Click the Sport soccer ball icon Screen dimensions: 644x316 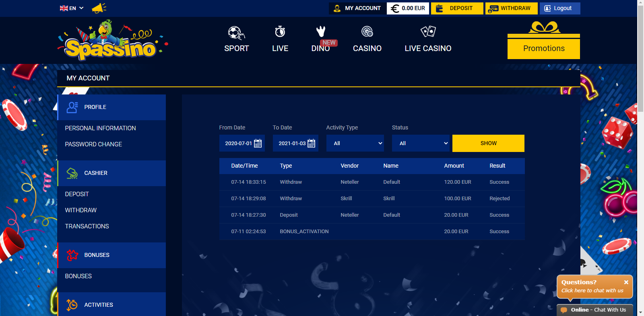[236, 33]
